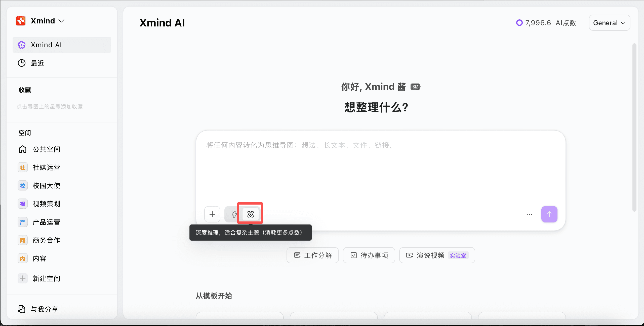Click the 公共空间 home icon
Image resolution: width=644 pixels, height=326 pixels.
(23, 149)
